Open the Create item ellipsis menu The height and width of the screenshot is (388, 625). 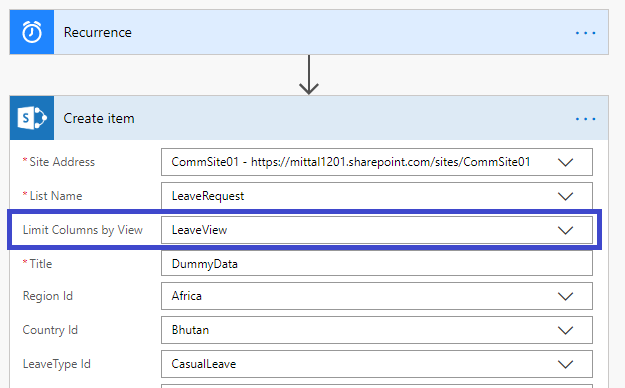click(586, 119)
